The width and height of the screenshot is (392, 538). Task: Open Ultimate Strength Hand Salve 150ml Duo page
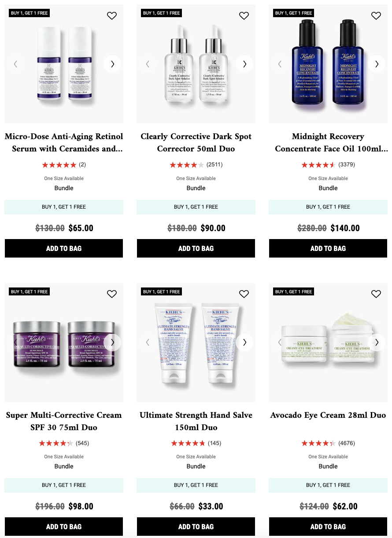(x=196, y=421)
